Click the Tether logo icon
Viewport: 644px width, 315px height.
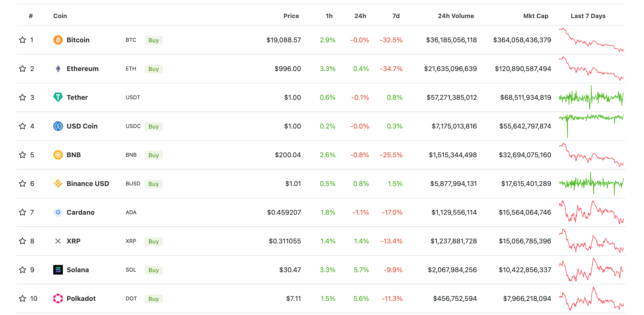point(58,97)
